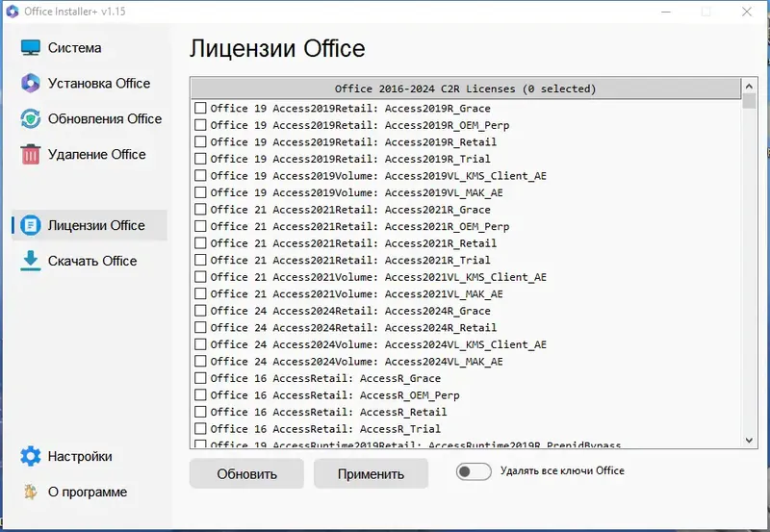
Task: Click the Обновления Office refresh icon
Action: (x=31, y=119)
